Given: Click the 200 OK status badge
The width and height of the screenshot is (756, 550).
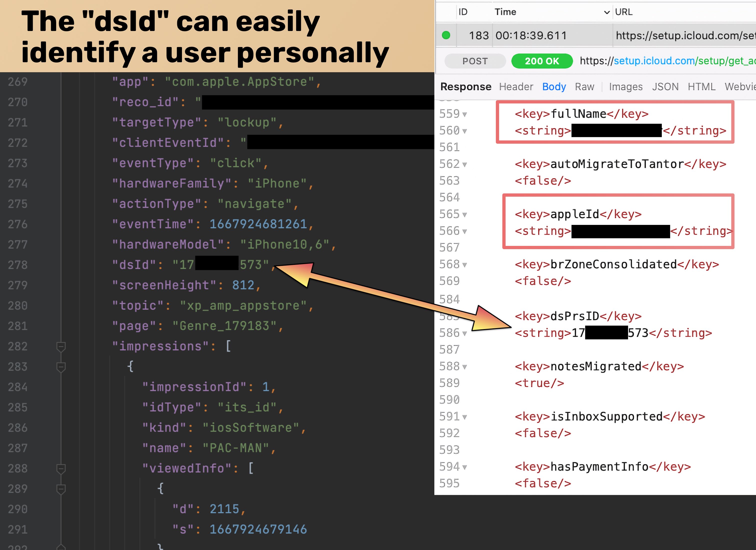Looking at the screenshot, I should pos(542,61).
